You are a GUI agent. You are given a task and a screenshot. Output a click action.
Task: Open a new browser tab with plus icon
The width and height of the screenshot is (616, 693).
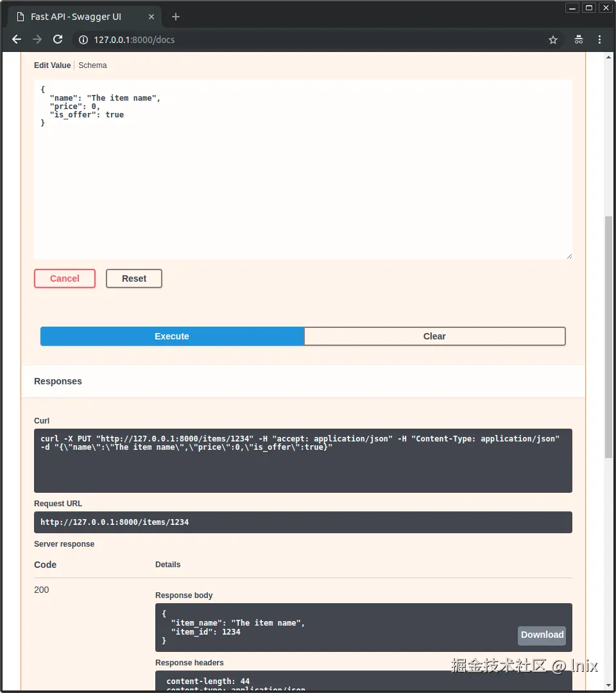click(176, 17)
